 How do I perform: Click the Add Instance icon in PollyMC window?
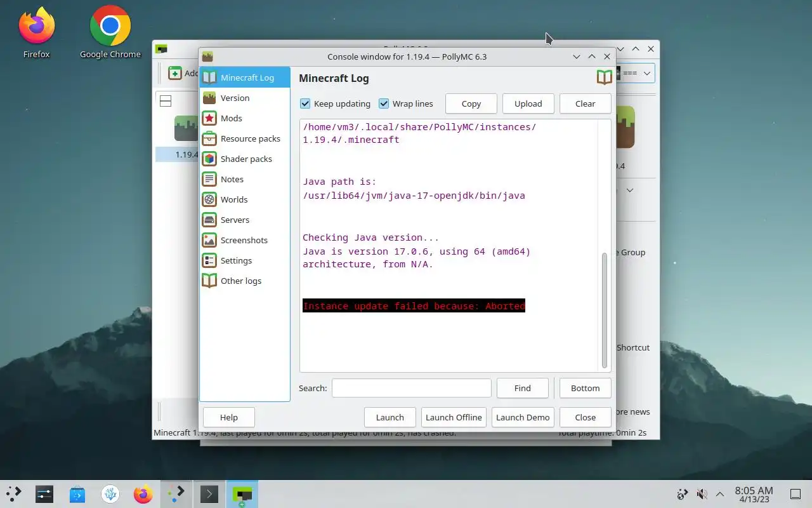(174, 73)
